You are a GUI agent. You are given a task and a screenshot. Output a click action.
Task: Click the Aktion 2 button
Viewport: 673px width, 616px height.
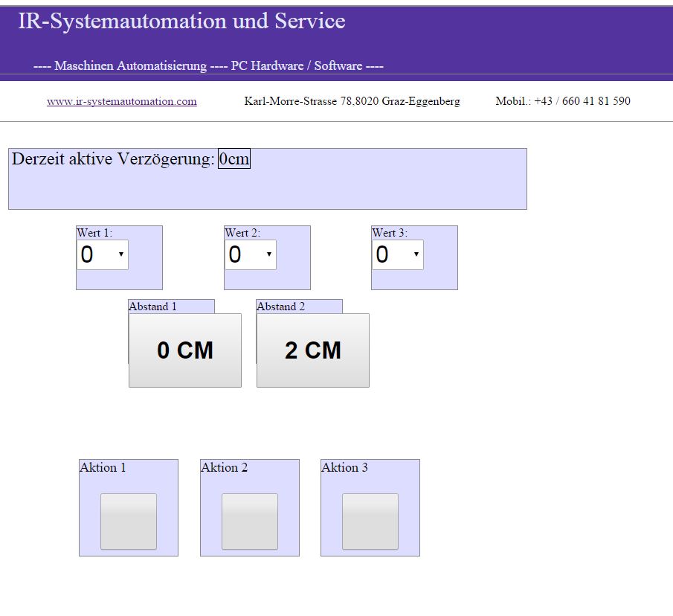pos(250,522)
